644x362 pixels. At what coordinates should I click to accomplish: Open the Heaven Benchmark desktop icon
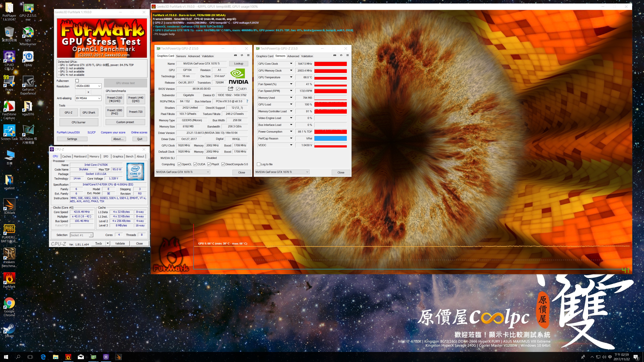[x=9, y=258]
